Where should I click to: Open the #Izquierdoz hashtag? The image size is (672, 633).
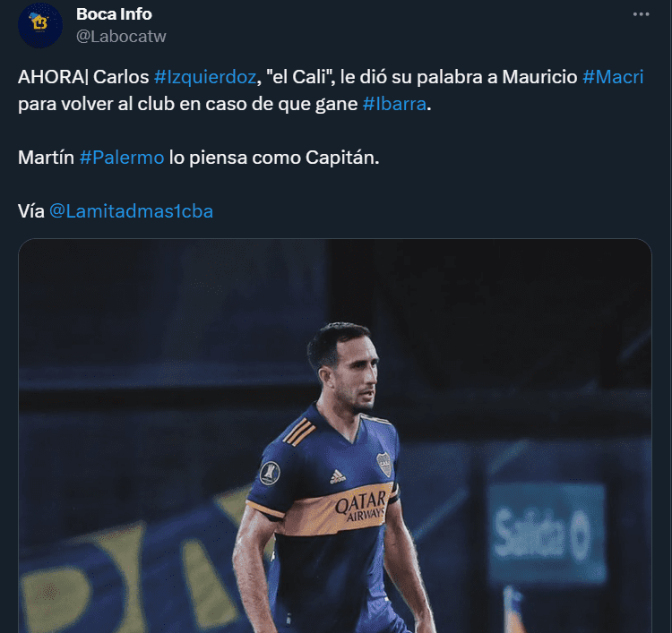[205, 77]
